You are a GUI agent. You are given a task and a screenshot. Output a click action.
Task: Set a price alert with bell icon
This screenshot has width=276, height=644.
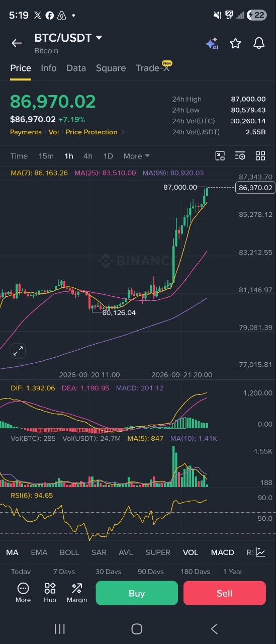(259, 43)
